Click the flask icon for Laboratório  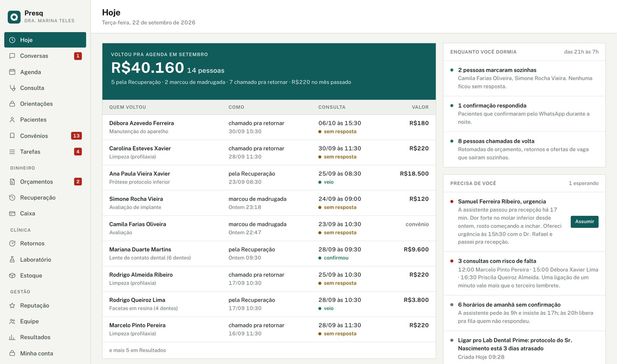point(12,260)
